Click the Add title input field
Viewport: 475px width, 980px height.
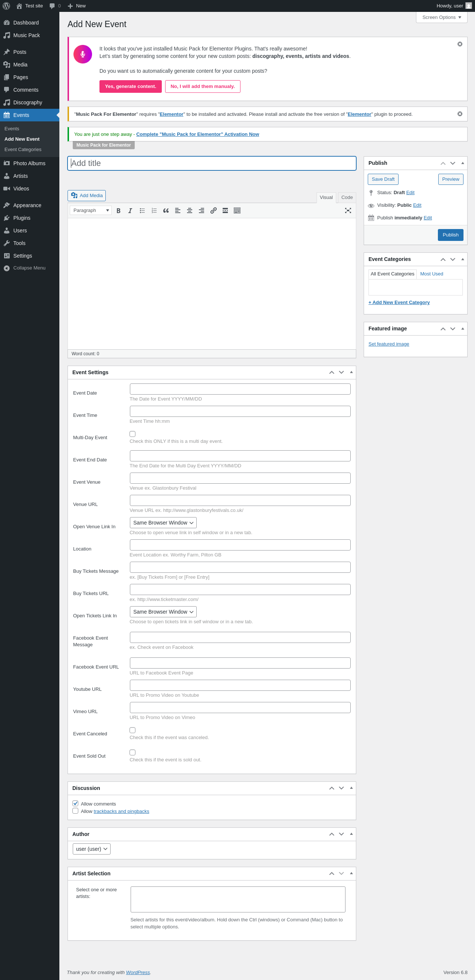[212, 163]
